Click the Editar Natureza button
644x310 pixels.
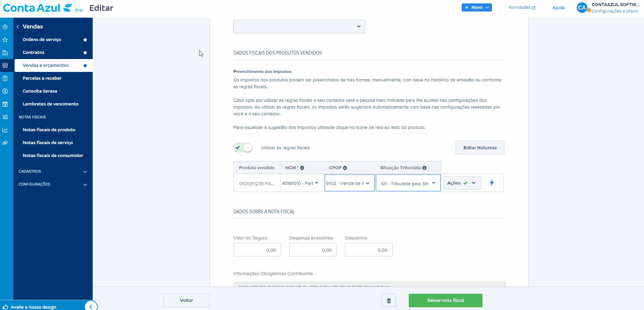479,148
